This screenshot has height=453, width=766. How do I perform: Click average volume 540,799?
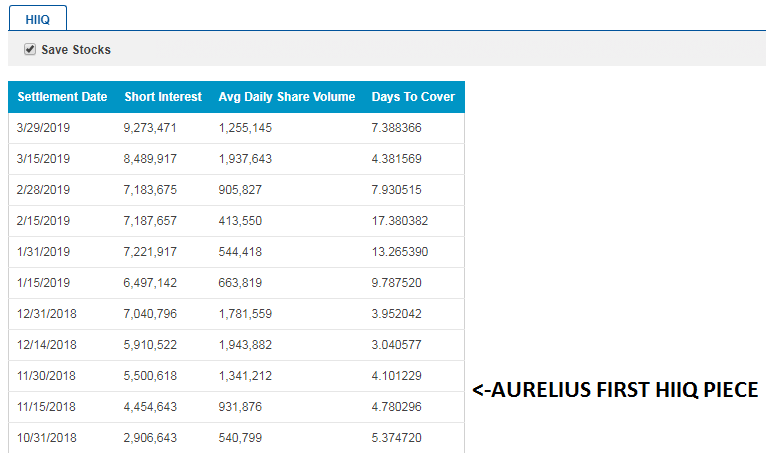click(240, 438)
